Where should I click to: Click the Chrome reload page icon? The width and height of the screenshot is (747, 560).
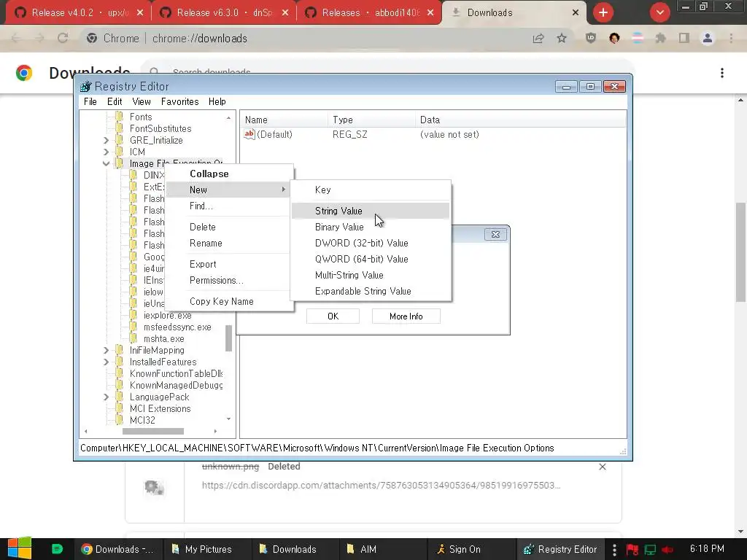[x=63, y=38]
